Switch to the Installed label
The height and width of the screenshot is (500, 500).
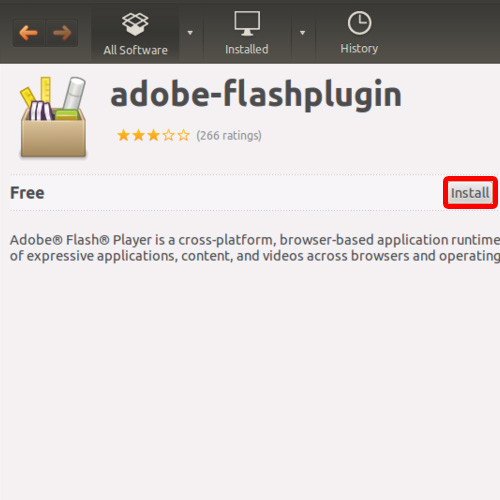pos(247,49)
